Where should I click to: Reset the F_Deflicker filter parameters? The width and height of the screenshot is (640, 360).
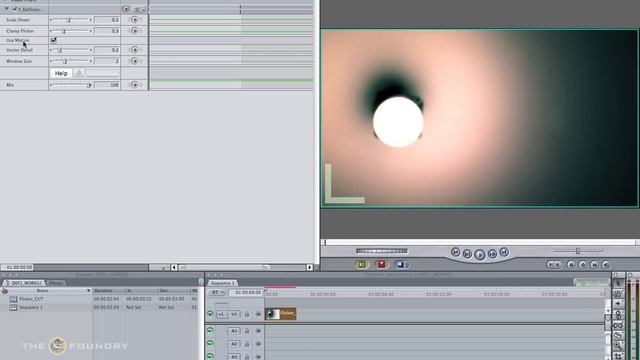pyautogui.click(x=126, y=9)
